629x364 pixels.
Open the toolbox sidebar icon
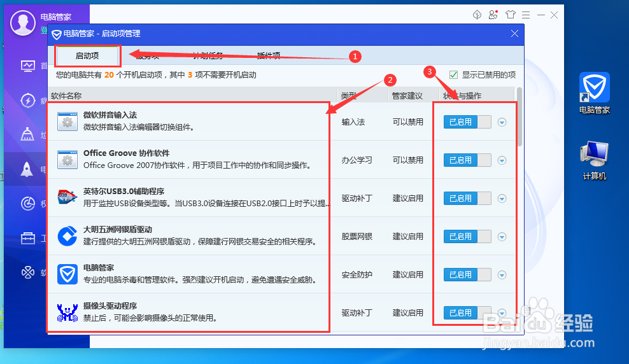click(27, 238)
